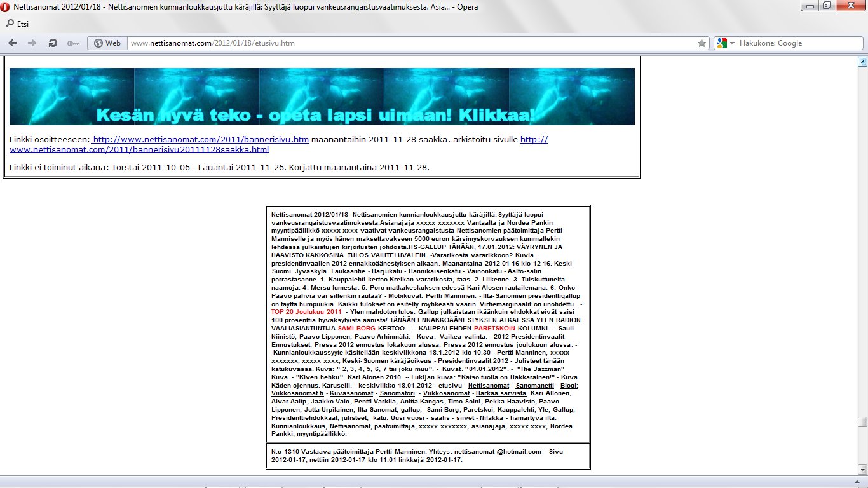Open the Web site info badge
This screenshot has height=488, width=868.
[107, 43]
